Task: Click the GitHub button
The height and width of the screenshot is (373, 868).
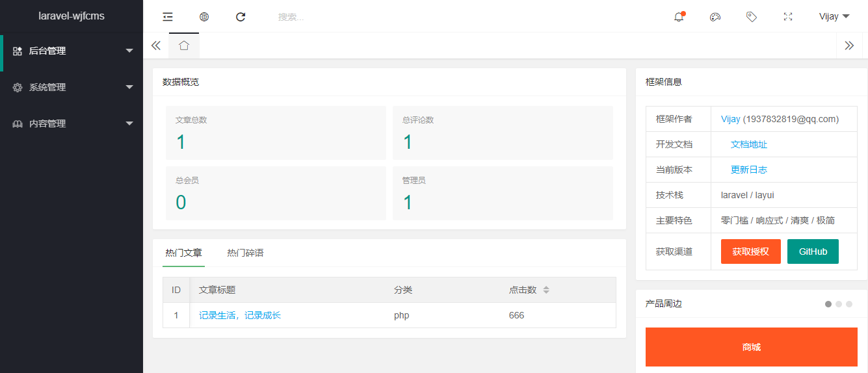Action: click(x=813, y=251)
